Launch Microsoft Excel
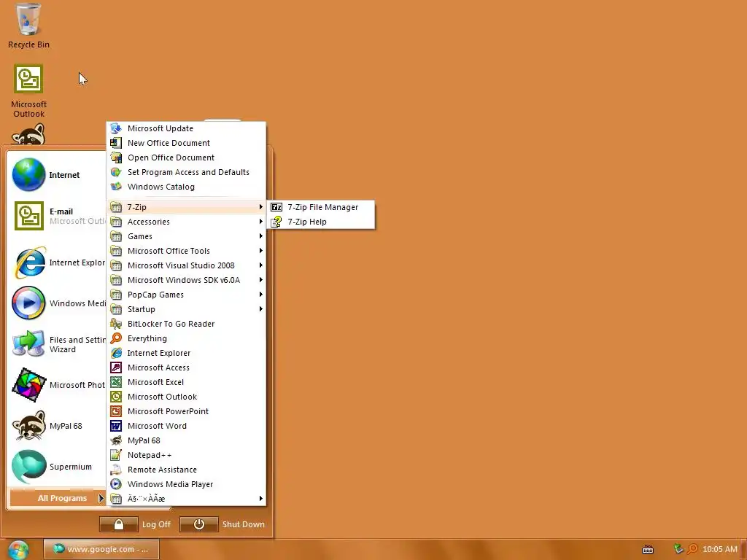 [x=186, y=382]
